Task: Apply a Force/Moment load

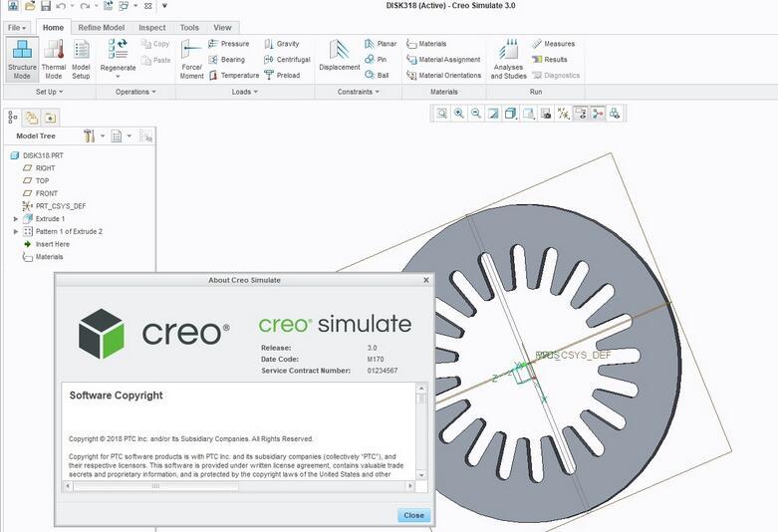Action: point(191,59)
